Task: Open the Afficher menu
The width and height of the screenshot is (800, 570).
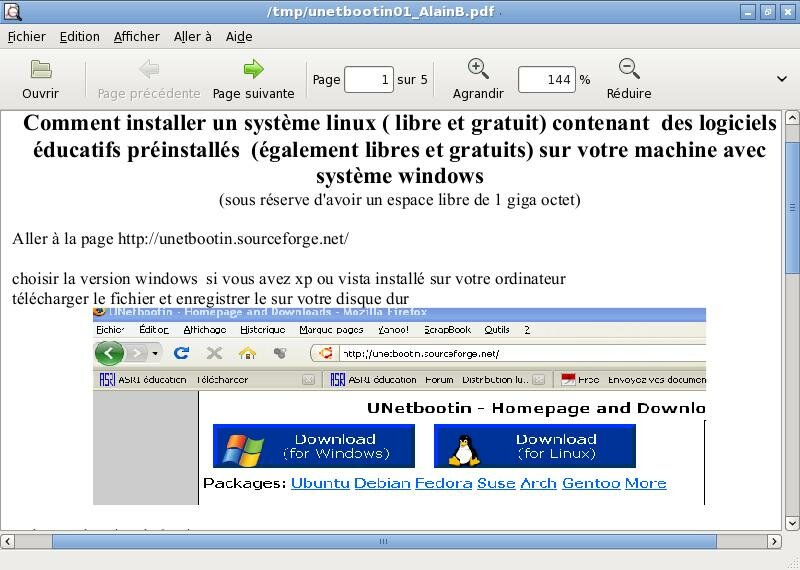Action: [x=137, y=37]
